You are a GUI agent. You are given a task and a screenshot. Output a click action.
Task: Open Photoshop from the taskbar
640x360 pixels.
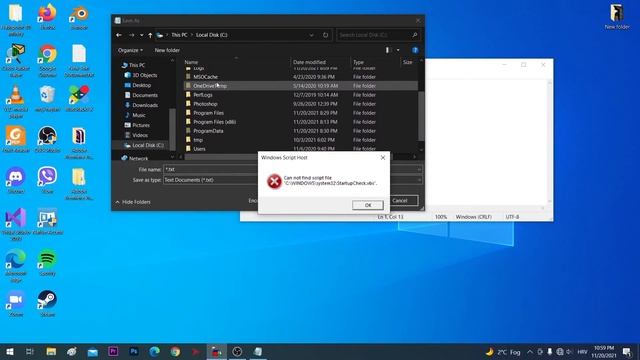click(x=134, y=351)
